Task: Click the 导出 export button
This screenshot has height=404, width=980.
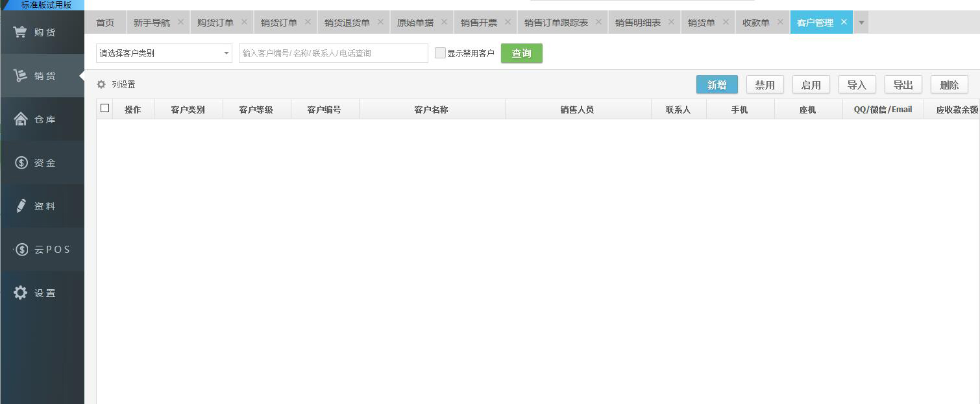Action: (x=903, y=85)
